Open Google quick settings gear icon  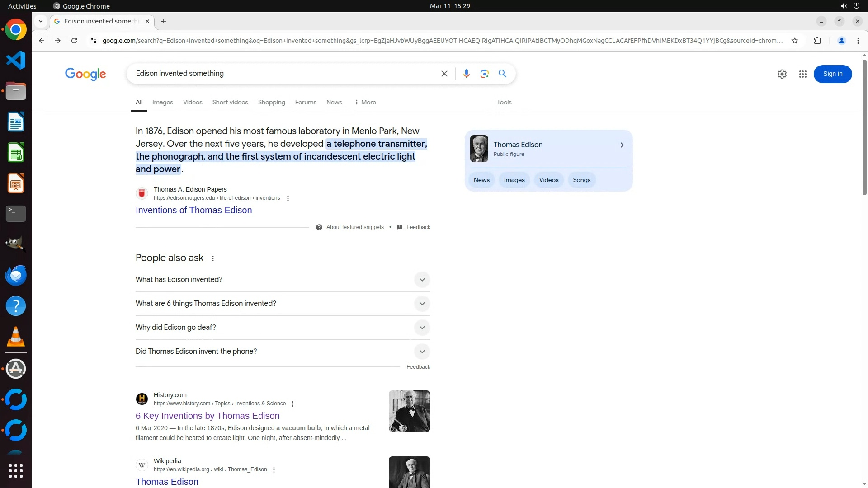coord(782,74)
